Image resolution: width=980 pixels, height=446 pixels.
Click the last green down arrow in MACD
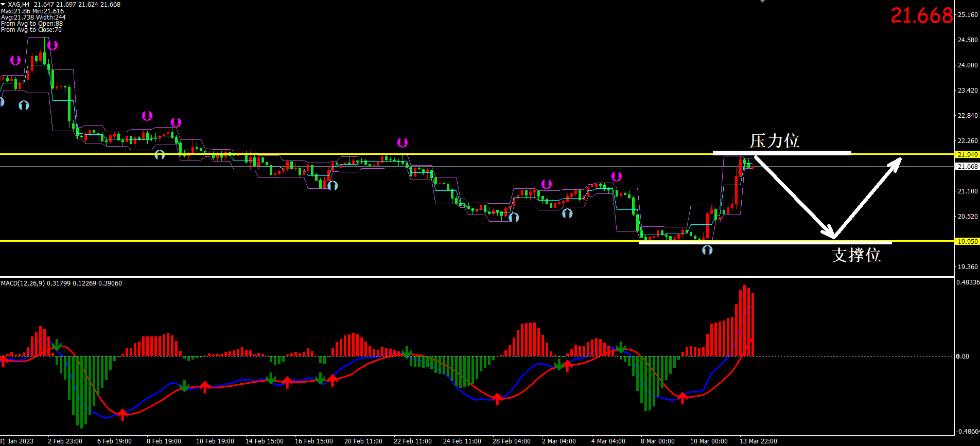(x=621, y=347)
